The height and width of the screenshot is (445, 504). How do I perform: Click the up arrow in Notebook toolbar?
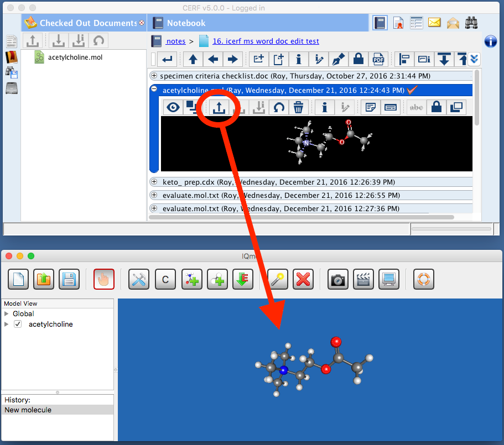(193, 59)
